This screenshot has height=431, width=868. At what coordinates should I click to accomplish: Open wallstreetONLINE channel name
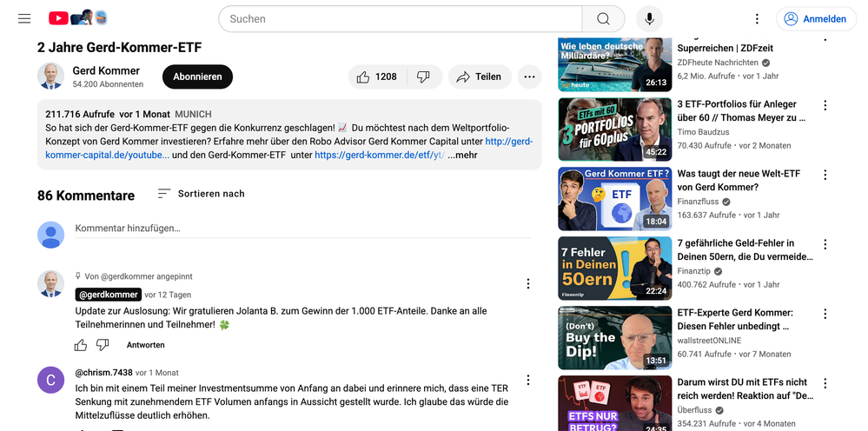[x=709, y=341]
